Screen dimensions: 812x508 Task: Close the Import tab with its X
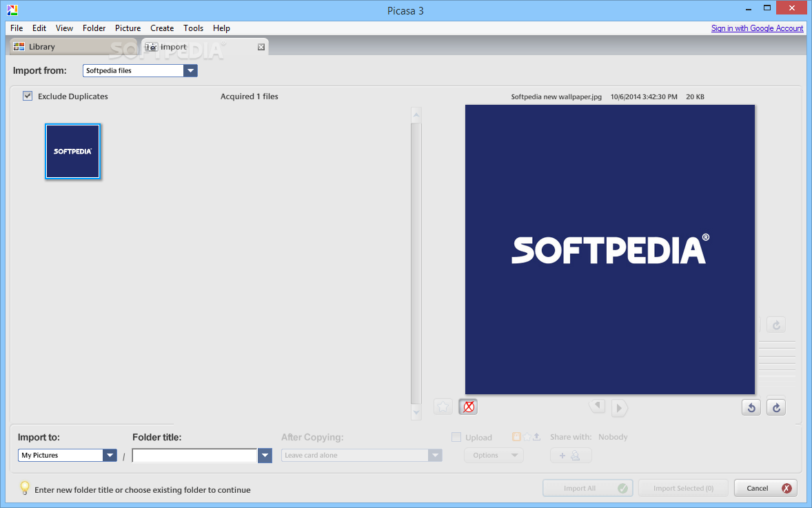coord(261,47)
